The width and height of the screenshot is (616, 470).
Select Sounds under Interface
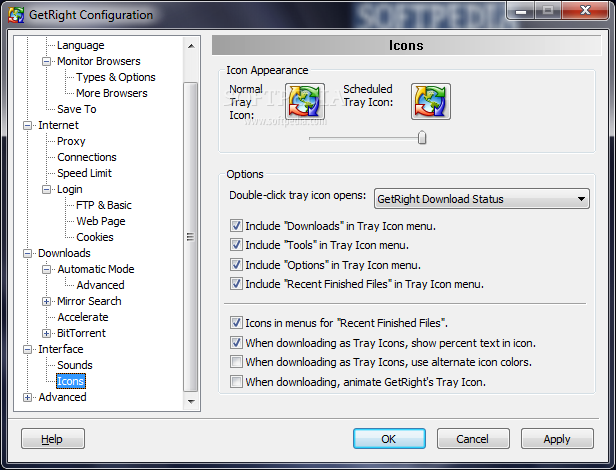click(75, 365)
